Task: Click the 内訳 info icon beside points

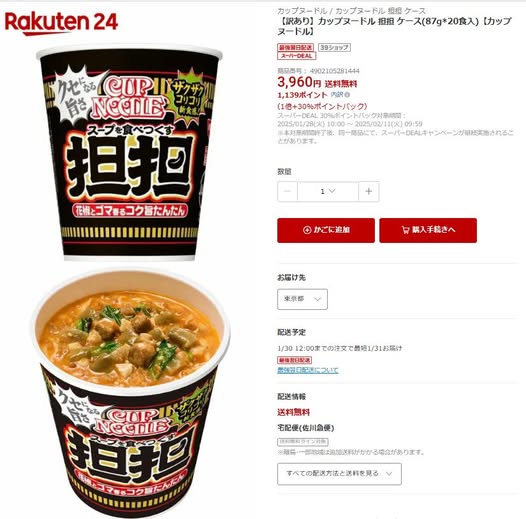Action: 347,95
